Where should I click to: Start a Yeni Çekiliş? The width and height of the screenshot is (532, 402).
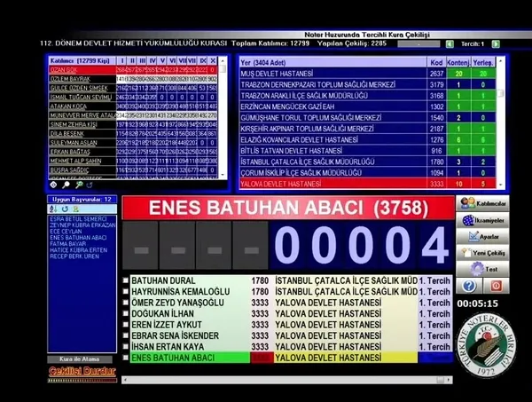(x=482, y=253)
